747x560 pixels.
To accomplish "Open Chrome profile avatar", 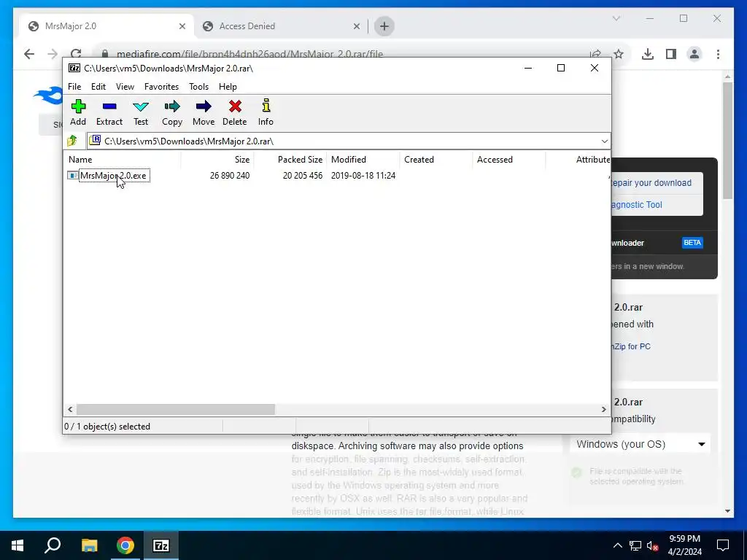I will pyautogui.click(x=694, y=54).
